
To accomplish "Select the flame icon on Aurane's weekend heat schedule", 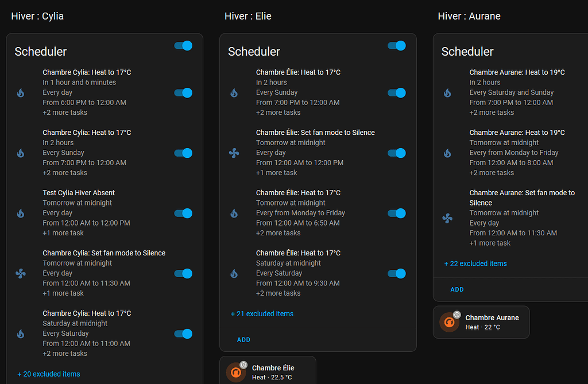I will pos(448,93).
